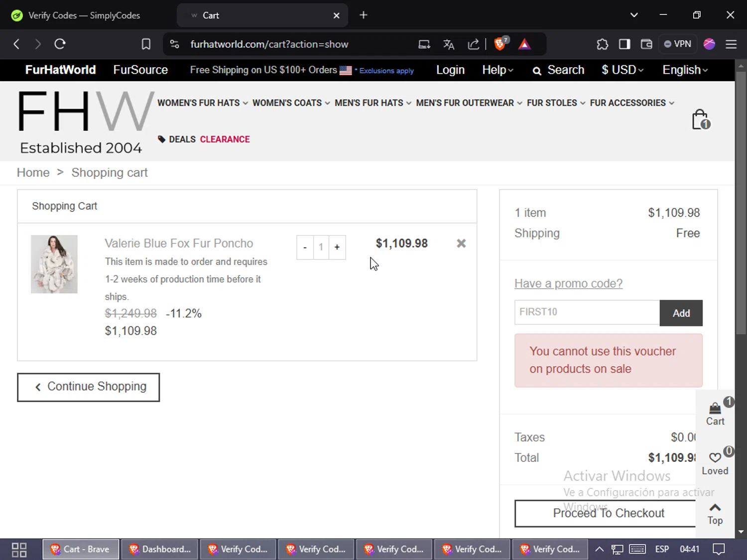Open site settings icon in address bar

click(x=174, y=44)
